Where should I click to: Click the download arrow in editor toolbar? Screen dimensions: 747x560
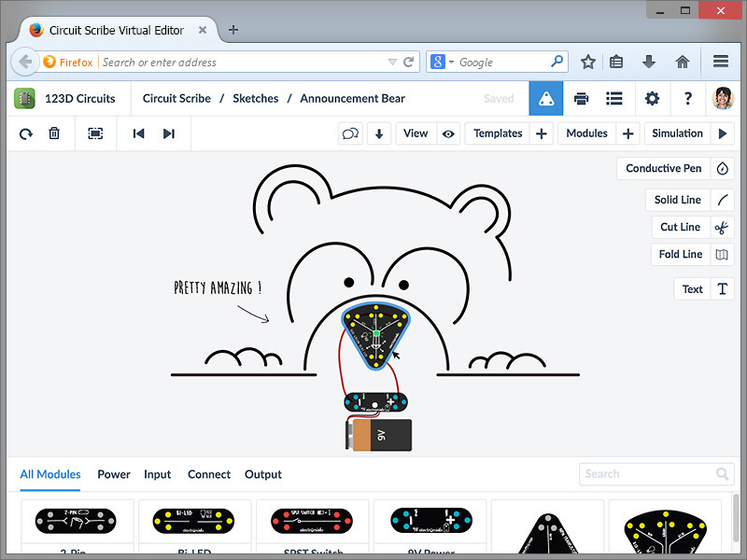coord(379,133)
